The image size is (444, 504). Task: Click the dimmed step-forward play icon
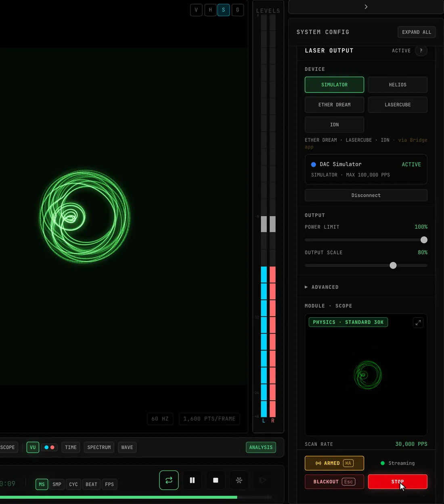(262, 480)
